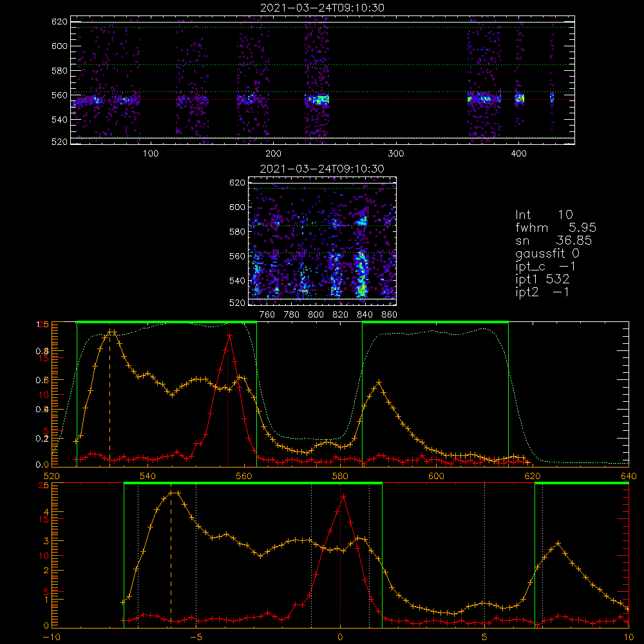Click x-axis label -5 of the bottom plot
The width and height of the screenshot is (644, 644).
[196, 637]
